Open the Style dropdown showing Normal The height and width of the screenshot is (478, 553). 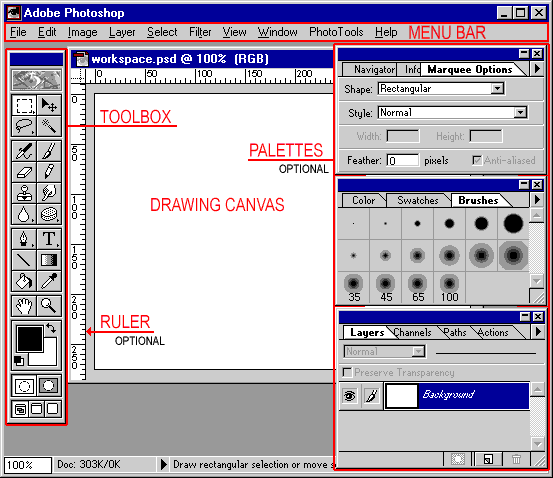(x=520, y=113)
